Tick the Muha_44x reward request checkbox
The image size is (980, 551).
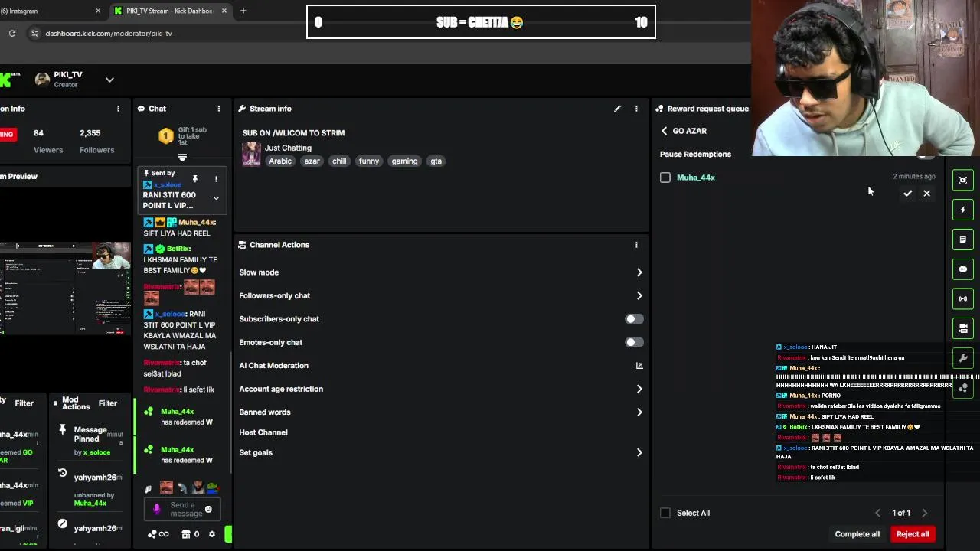point(665,178)
